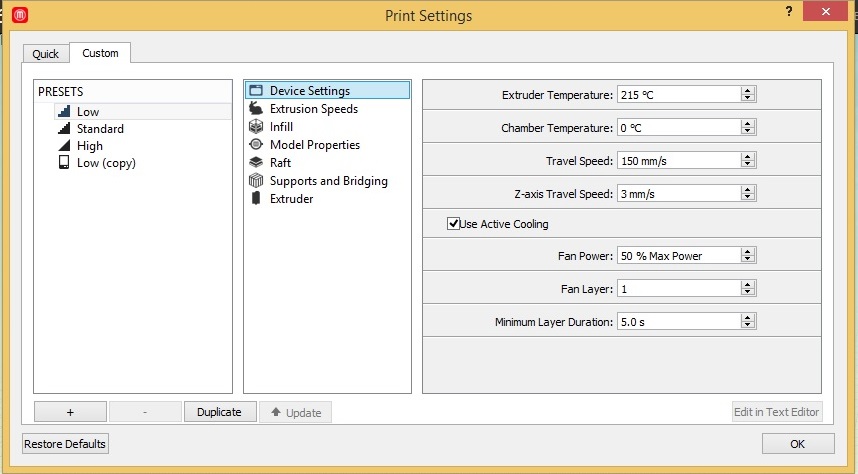Screen dimensions: 858x474
Task: Click the Raft layers icon
Action: click(255, 163)
